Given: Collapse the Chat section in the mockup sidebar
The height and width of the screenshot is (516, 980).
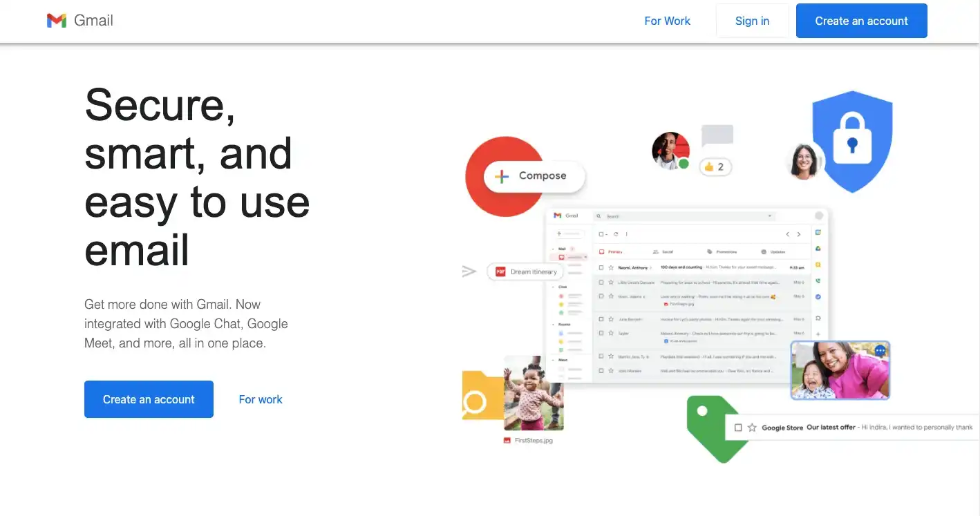Looking at the screenshot, I should tap(553, 287).
